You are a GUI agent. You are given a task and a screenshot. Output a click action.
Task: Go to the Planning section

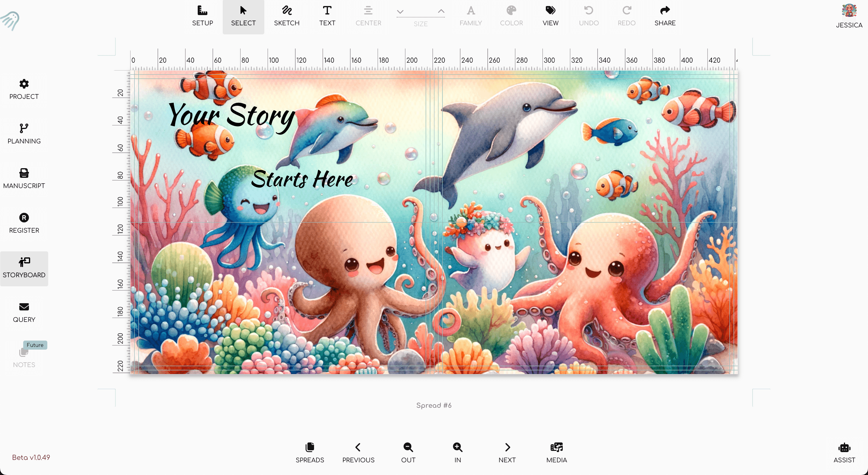pyautogui.click(x=24, y=134)
